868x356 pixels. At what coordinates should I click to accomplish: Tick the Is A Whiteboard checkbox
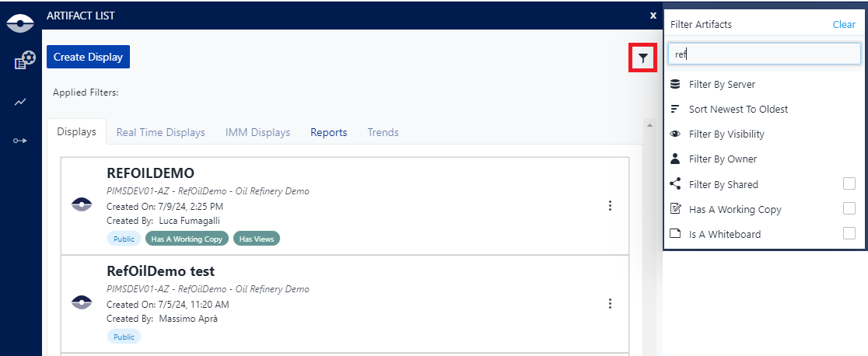tap(849, 233)
